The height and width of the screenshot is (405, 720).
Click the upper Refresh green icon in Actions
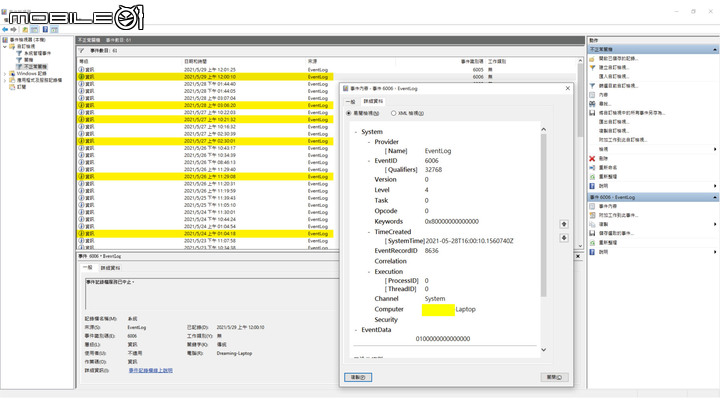click(592, 177)
